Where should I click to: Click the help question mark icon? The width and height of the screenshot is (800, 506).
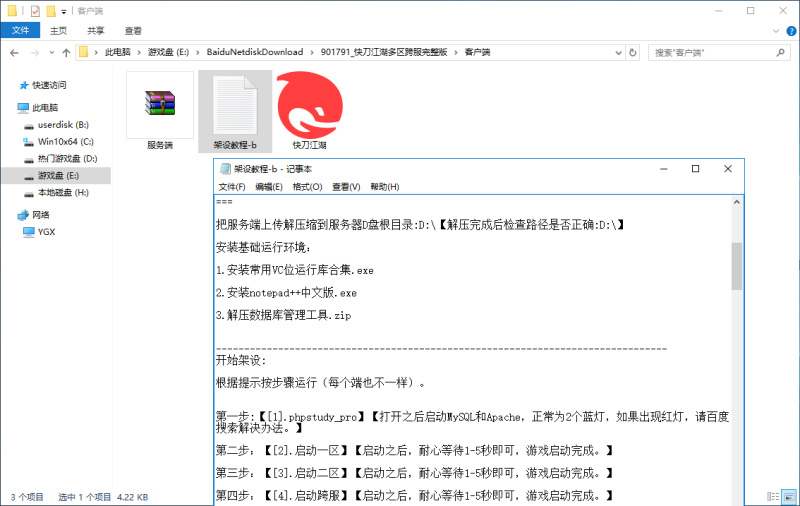point(789,31)
